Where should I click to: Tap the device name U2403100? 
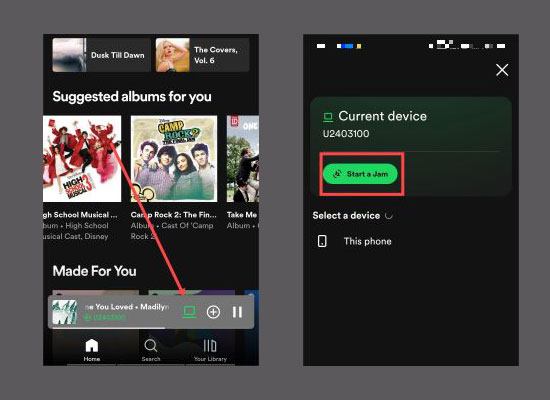346,134
